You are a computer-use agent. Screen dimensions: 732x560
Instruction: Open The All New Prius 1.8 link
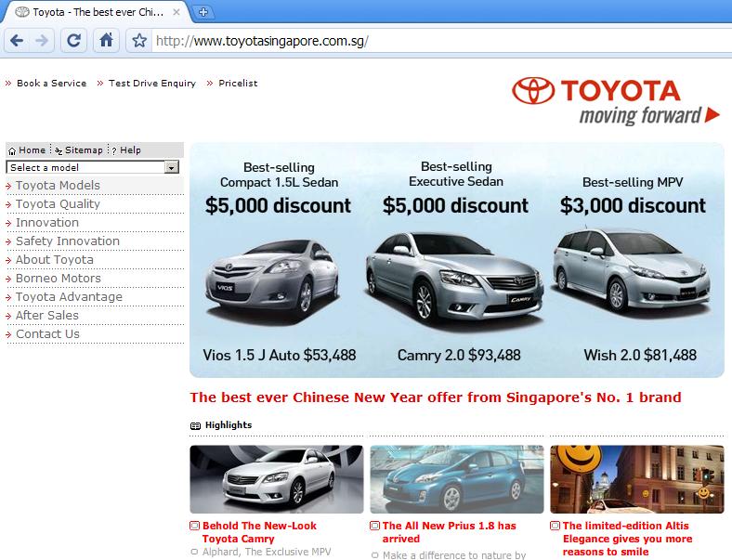coord(449,532)
